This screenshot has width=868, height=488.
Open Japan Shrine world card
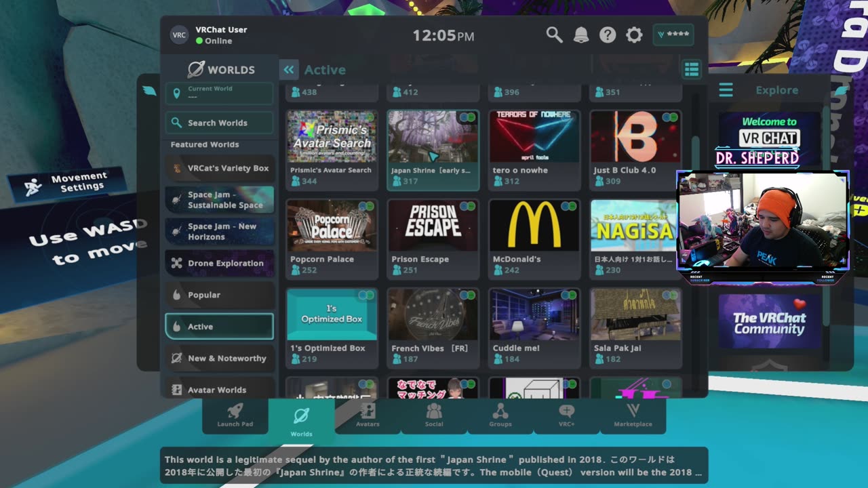[x=433, y=150]
